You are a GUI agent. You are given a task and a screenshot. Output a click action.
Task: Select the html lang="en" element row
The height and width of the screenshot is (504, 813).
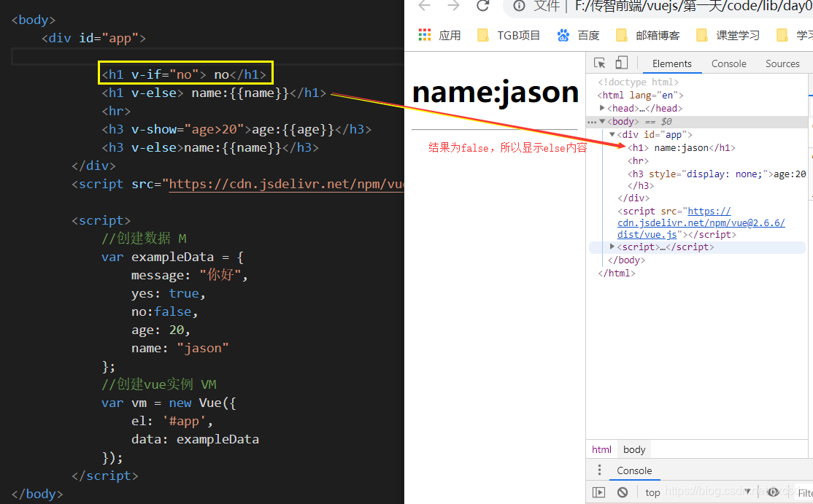click(640, 95)
